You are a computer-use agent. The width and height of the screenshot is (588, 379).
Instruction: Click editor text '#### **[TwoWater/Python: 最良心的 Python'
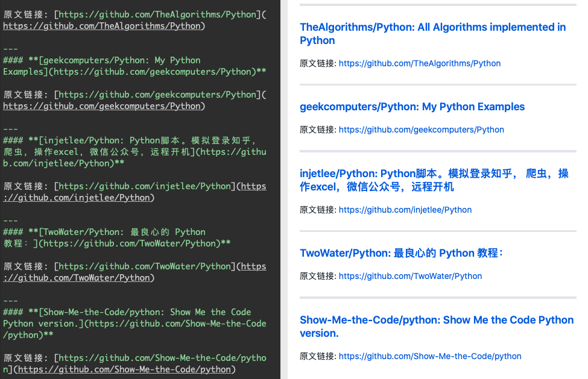coord(104,232)
